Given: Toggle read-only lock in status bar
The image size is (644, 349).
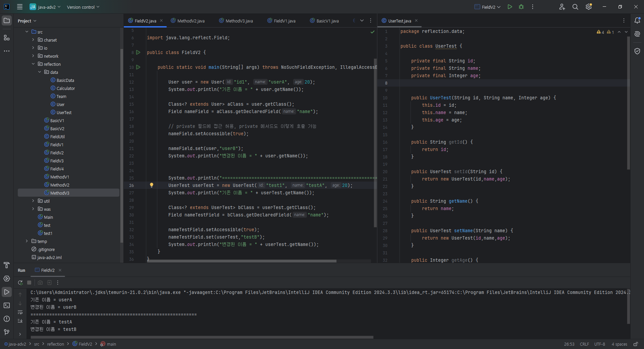Looking at the screenshot, I should click(636, 344).
